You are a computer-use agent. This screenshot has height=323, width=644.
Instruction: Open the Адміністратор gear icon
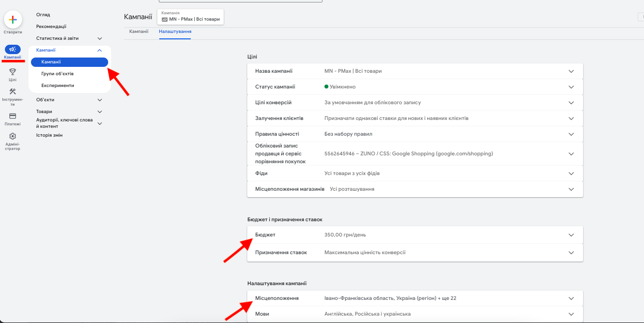click(x=13, y=136)
